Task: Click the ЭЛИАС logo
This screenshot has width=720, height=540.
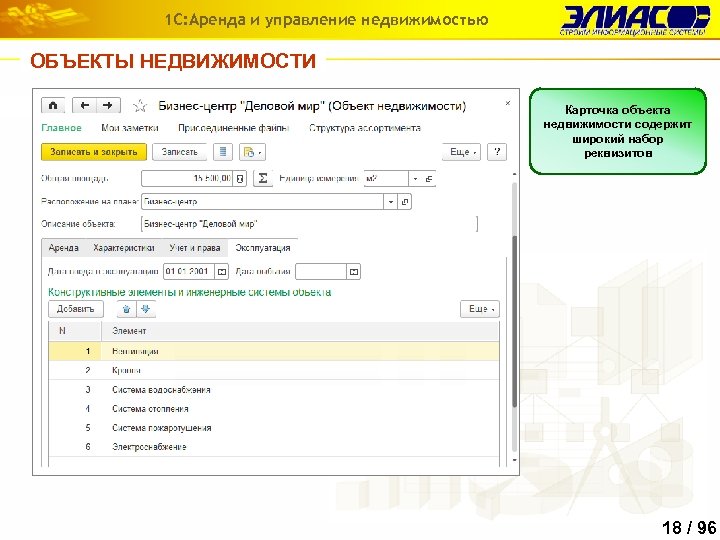Action: coord(635,21)
